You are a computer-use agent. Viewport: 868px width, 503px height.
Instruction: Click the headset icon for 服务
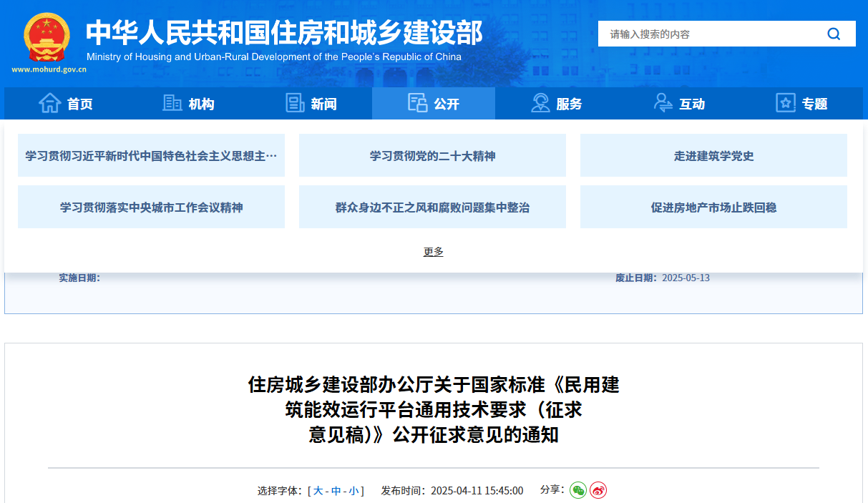click(540, 104)
